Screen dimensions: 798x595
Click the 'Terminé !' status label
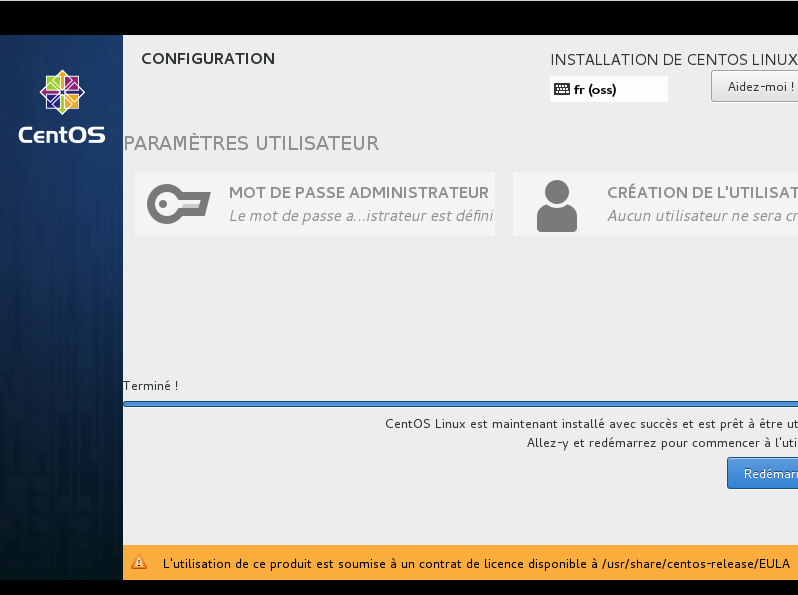[x=150, y=386]
